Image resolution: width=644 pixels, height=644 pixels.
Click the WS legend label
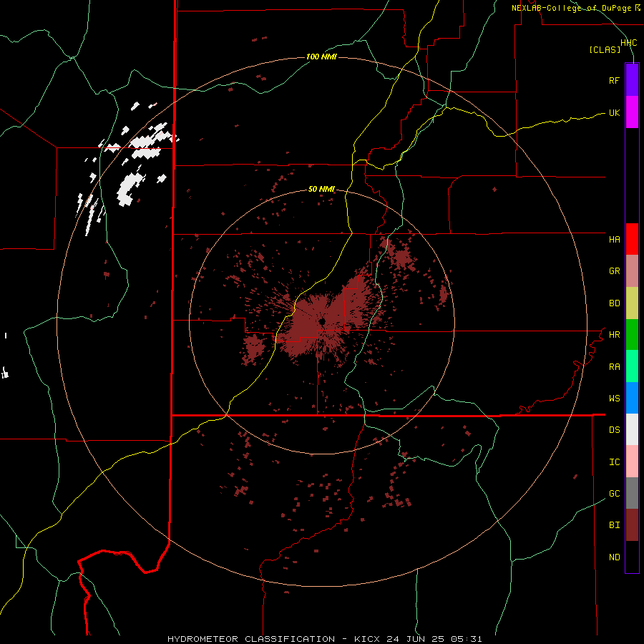click(x=614, y=398)
